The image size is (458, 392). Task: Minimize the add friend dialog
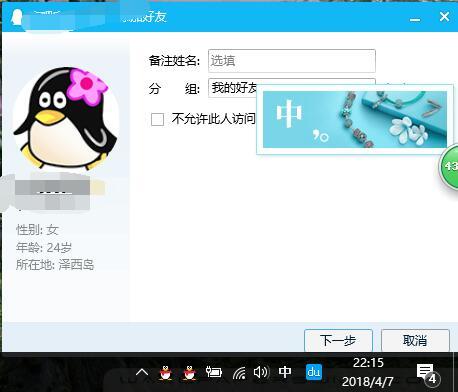click(415, 19)
